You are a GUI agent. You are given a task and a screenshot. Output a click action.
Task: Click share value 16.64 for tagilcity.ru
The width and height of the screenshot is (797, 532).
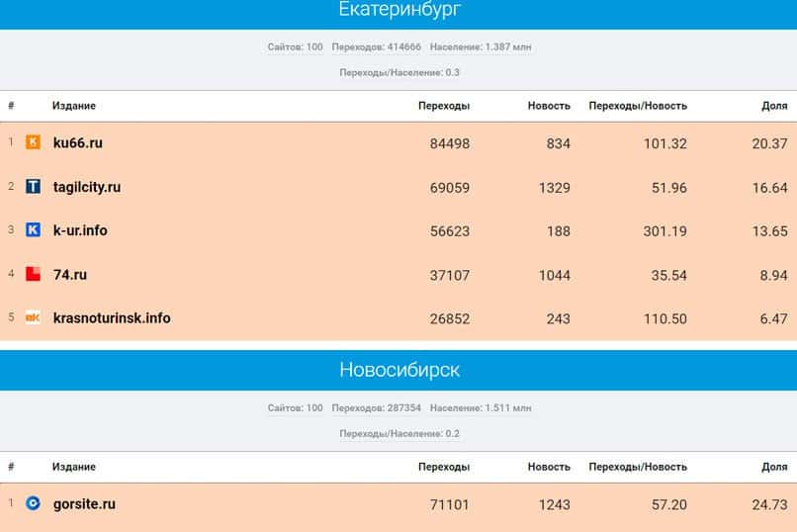tap(769, 188)
